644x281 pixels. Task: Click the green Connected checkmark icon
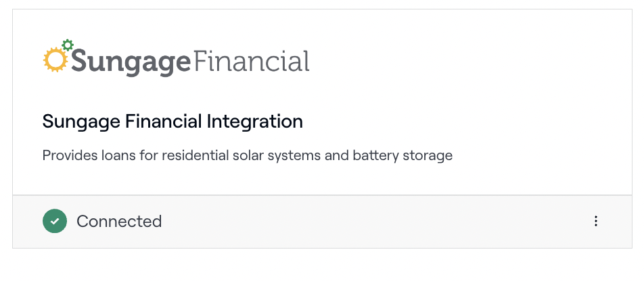click(55, 221)
